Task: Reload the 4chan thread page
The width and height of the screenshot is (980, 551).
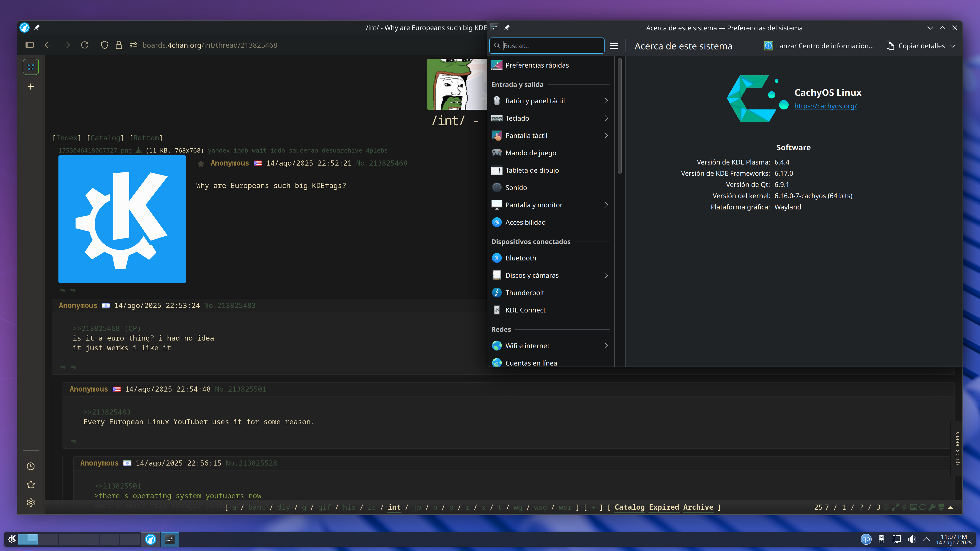Action: [x=85, y=45]
